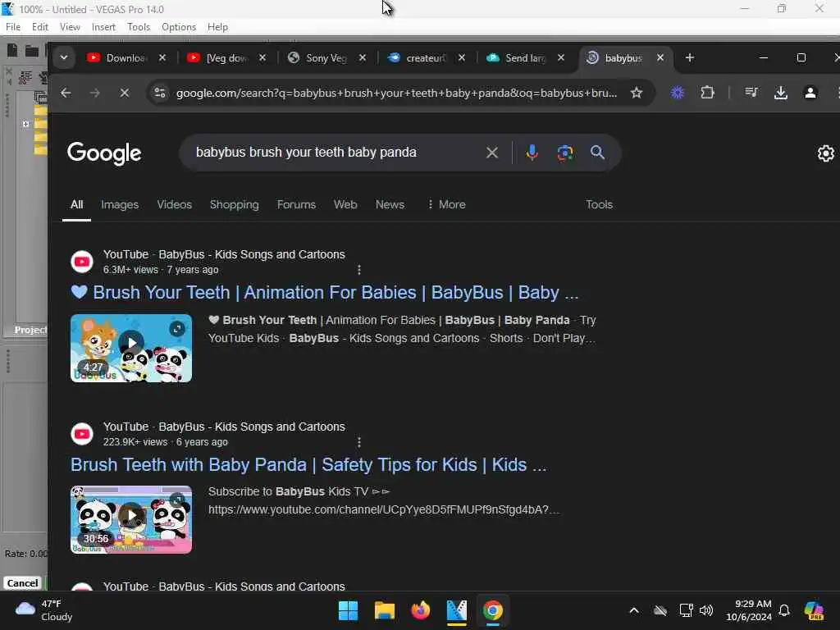View site information icon in address bar

coord(160,93)
